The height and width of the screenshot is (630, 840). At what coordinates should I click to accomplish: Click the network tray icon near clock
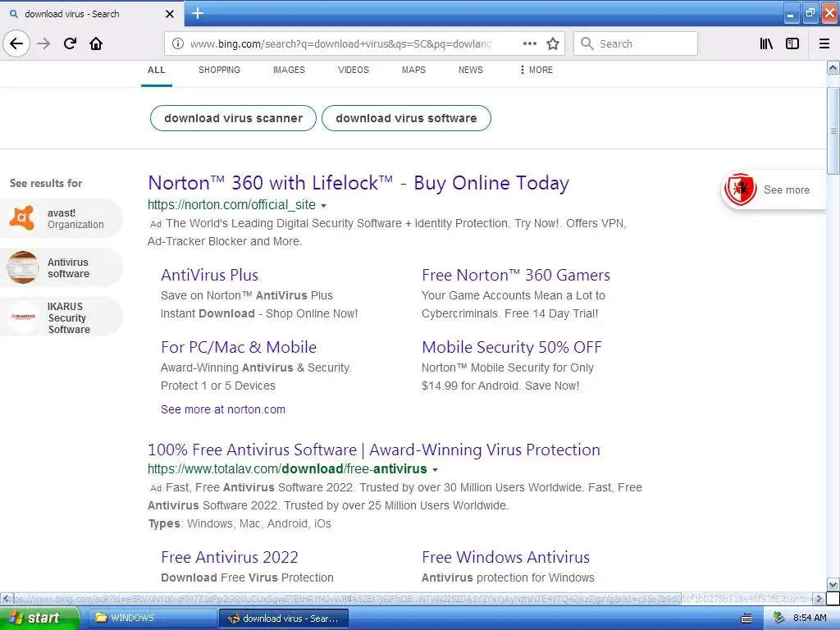coord(779,619)
